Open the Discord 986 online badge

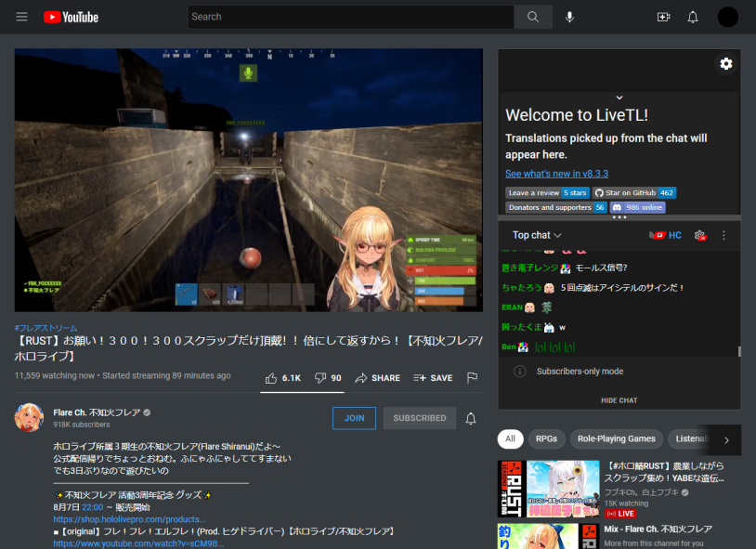636,207
